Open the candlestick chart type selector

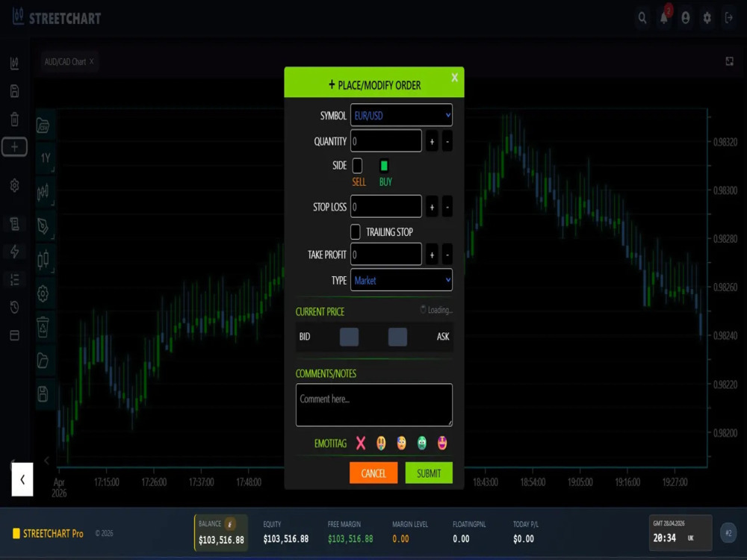(43, 192)
